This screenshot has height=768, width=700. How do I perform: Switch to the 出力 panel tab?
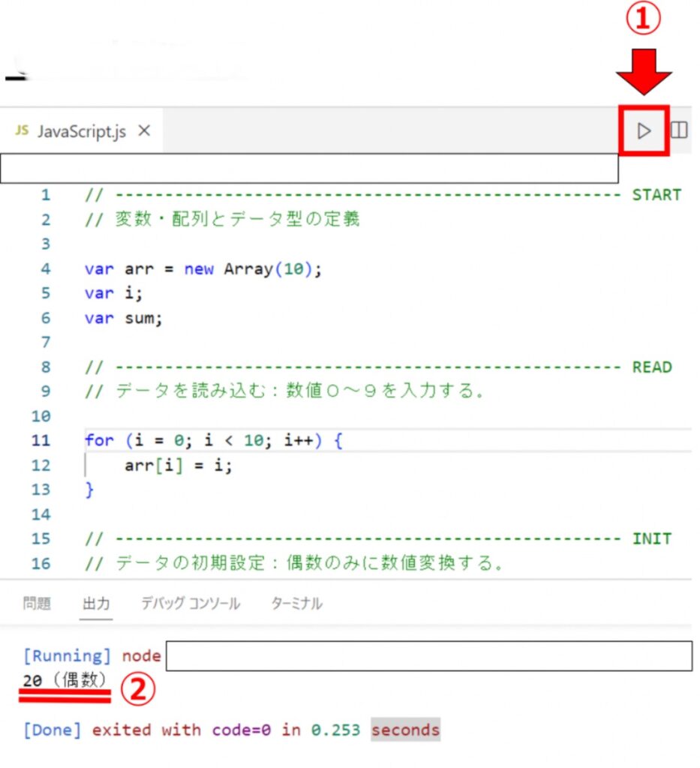[x=96, y=603]
